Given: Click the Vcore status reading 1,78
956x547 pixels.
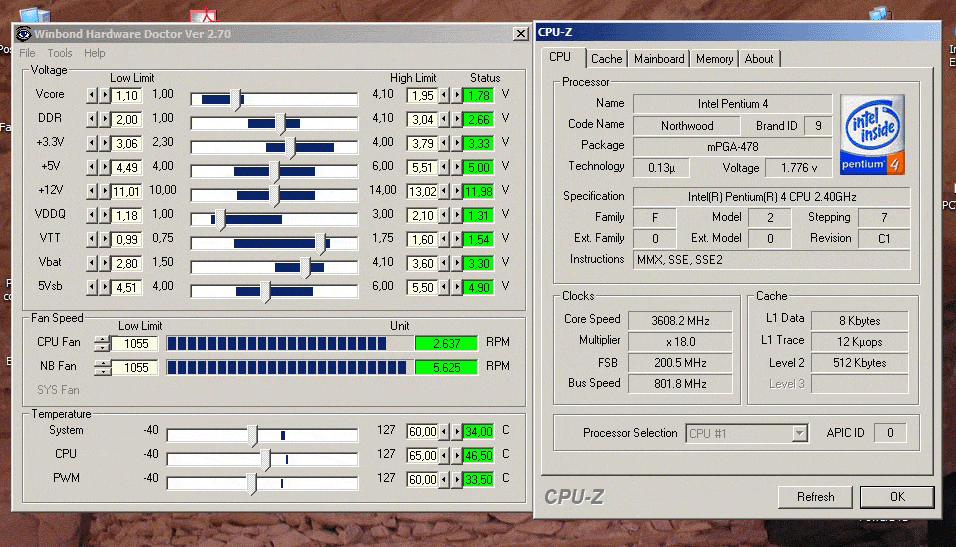Looking at the screenshot, I should (x=479, y=95).
